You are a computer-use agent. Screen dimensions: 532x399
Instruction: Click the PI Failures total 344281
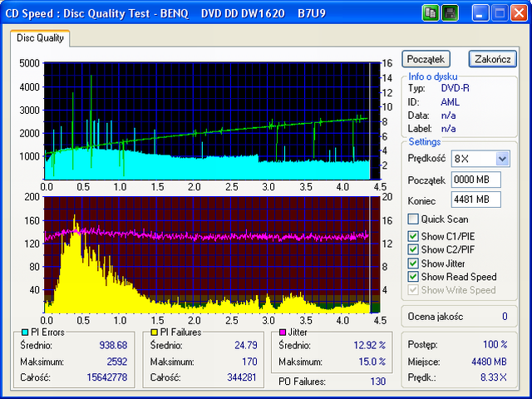point(242,377)
